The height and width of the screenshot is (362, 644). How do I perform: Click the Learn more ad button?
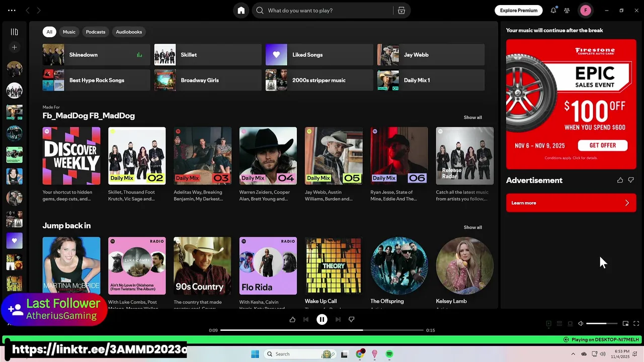coord(571,203)
